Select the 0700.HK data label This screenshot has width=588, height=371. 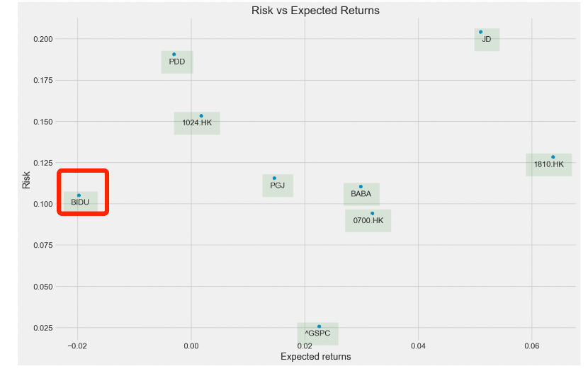(368, 220)
